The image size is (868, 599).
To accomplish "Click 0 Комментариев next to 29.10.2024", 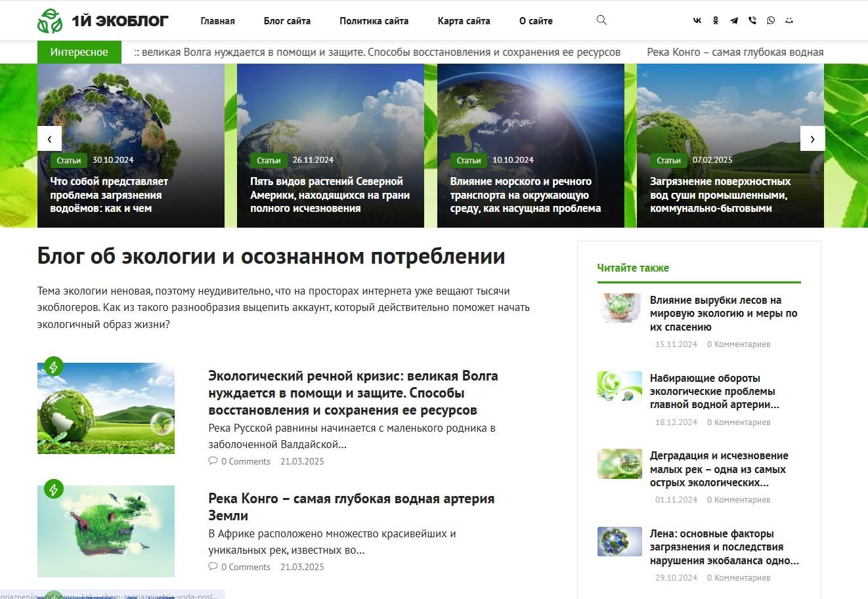I will pyautogui.click(x=739, y=578).
